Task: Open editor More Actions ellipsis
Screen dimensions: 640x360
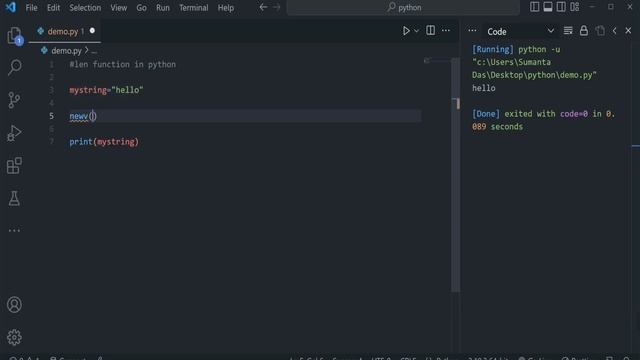Action: pyautogui.click(x=446, y=31)
